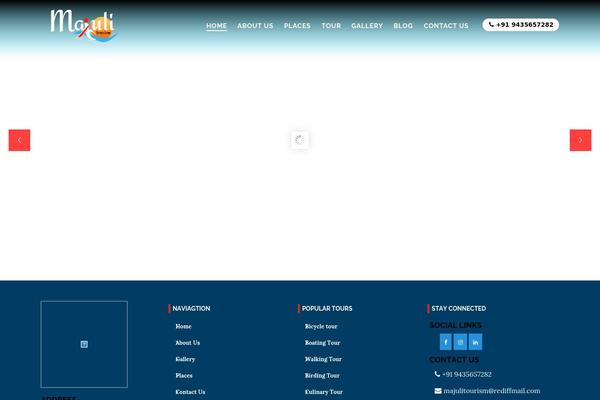Go to the previous slide arrow
Screen dimensions: 600x400
pyautogui.click(x=20, y=140)
